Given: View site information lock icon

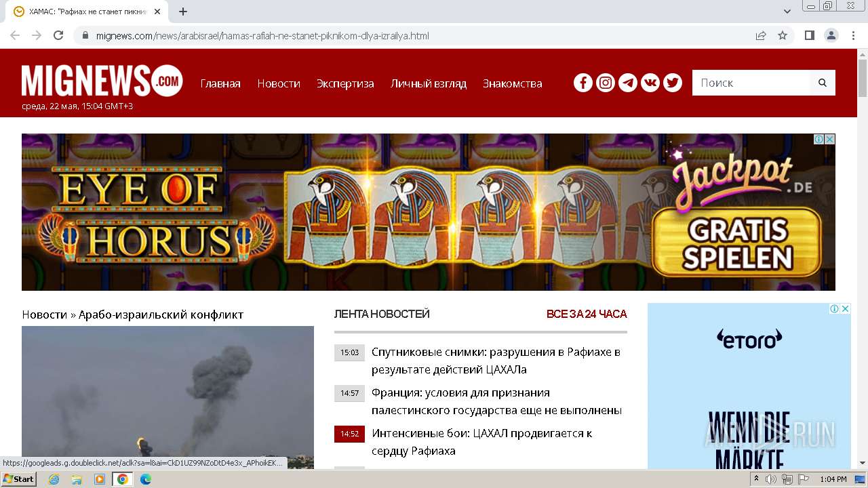Looking at the screenshot, I should [x=85, y=35].
